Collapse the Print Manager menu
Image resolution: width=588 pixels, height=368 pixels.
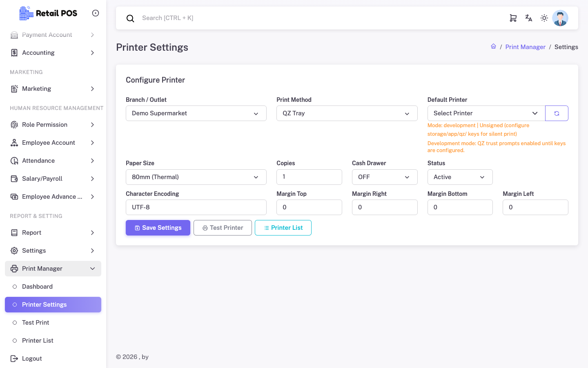[x=53, y=269]
